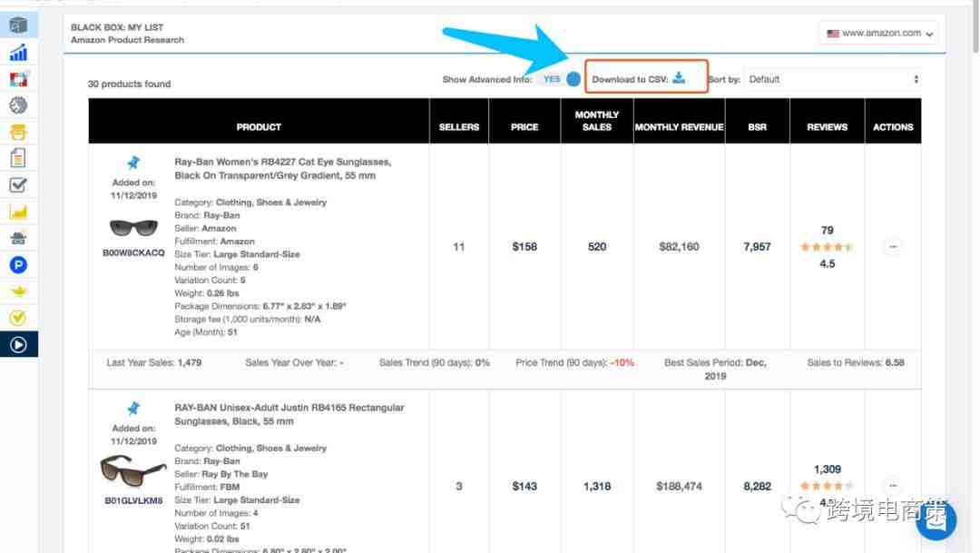Click the yellow crown sidebar icon
The width and height of the screenshot is (980, 553).
click(x=18, y=291)
